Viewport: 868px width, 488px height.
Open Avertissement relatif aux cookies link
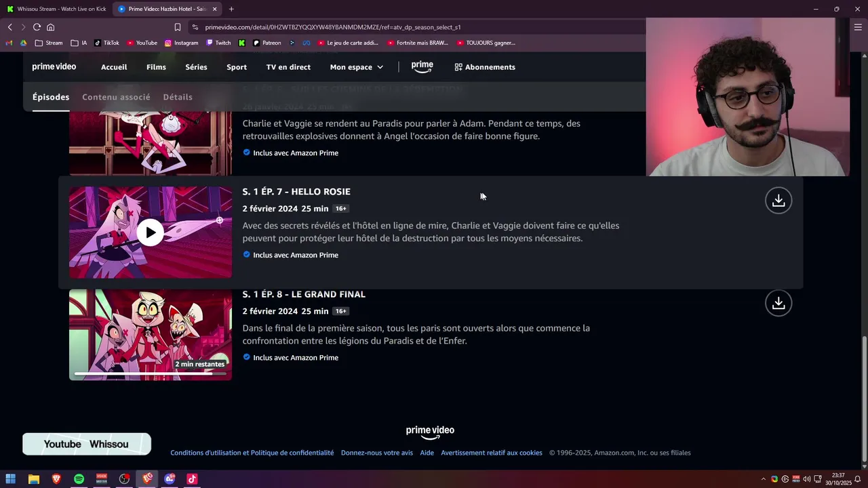492,453
